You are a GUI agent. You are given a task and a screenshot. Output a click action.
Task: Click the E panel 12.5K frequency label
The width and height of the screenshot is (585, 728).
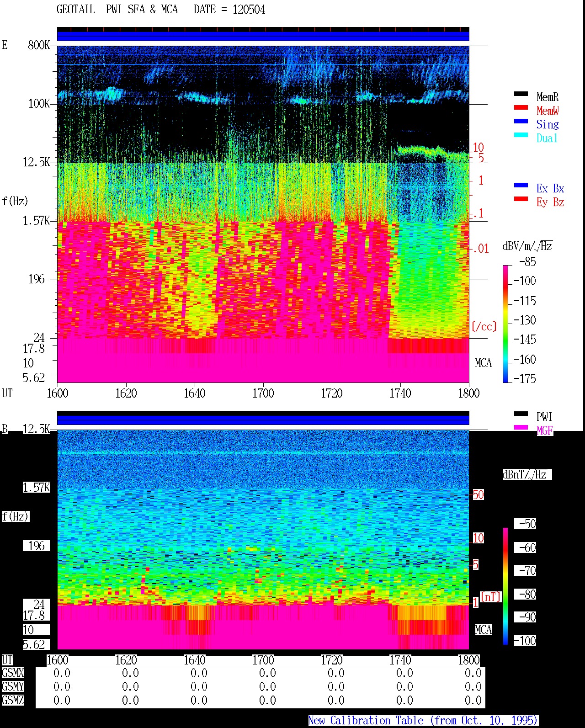[36, 162]
